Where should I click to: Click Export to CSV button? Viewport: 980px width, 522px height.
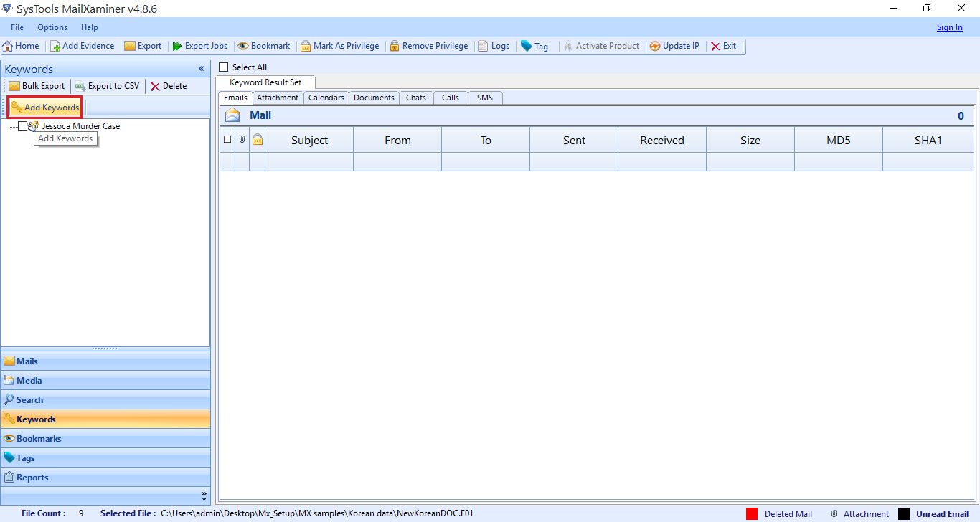(x=108, y=86)
